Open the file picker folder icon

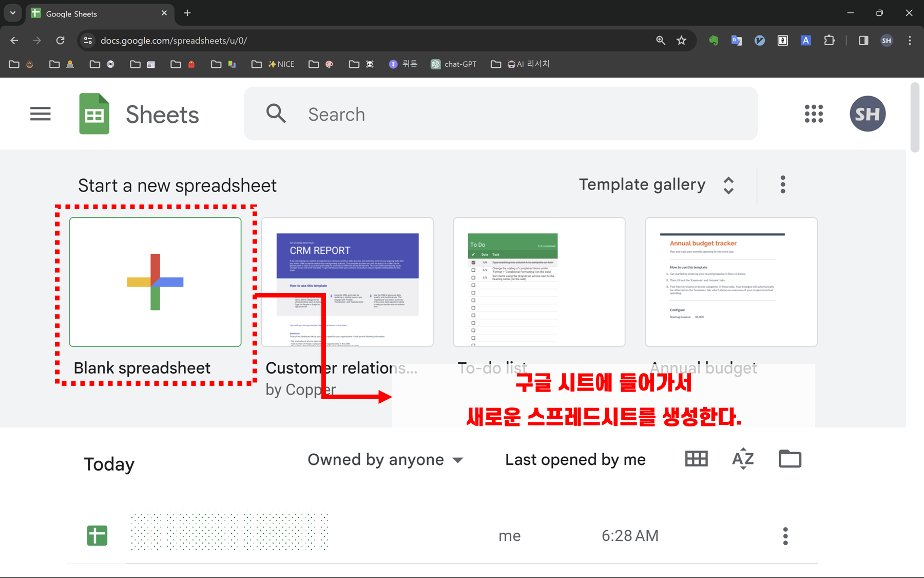tap(790, 459)
